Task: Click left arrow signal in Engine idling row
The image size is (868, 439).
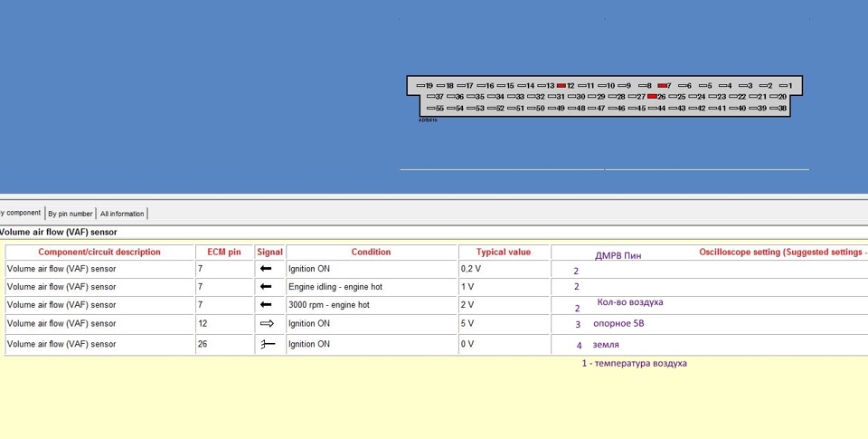Action: pos(266,287)
